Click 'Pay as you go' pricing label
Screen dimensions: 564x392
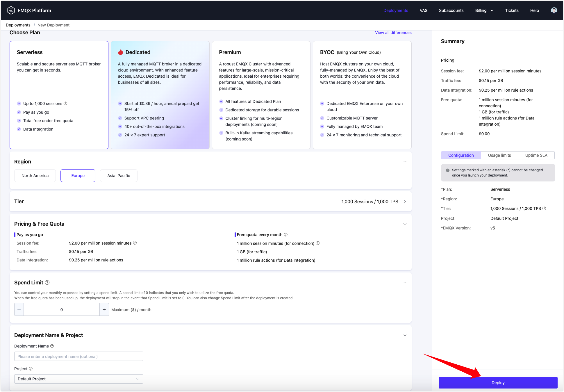pos(30,235)
